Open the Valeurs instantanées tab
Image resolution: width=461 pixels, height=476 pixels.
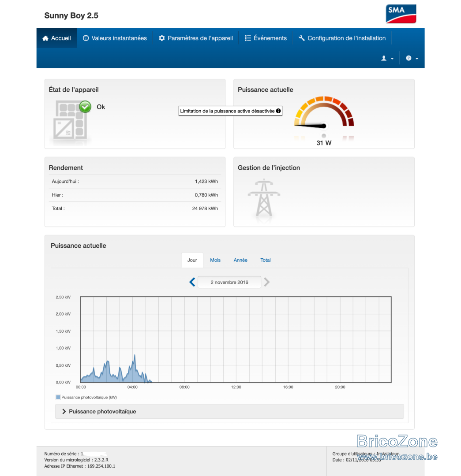(x=115, y=38)
